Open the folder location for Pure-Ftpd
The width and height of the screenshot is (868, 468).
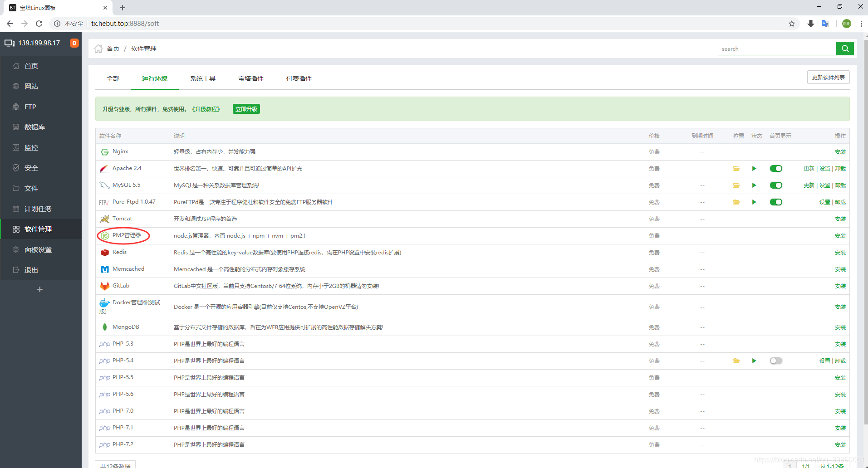click(736, 202)
